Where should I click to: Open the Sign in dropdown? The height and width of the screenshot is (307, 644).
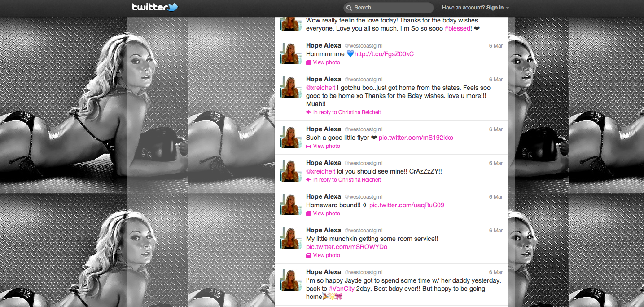[497, 8]
